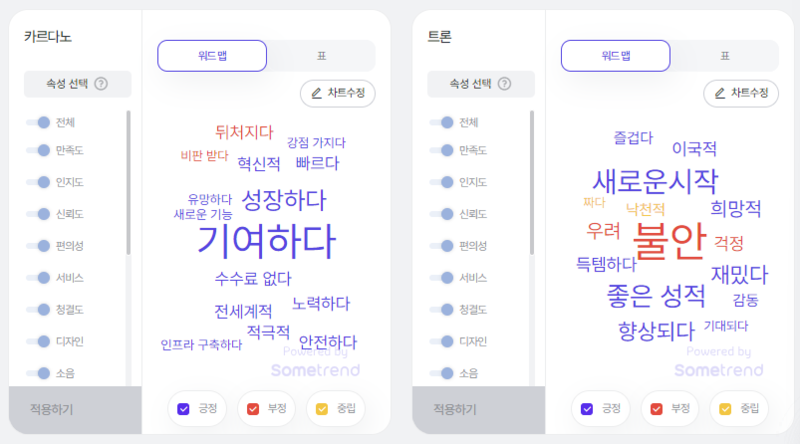
Task: Click 적용하기 button in 카르디노 panel
Action: click(75, 410)
